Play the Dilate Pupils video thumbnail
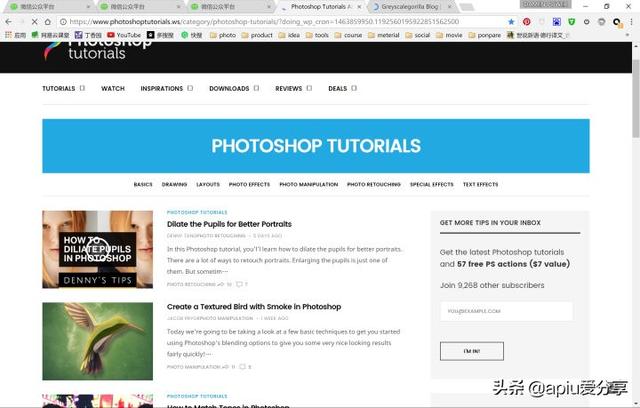 (x=98, y=249)
